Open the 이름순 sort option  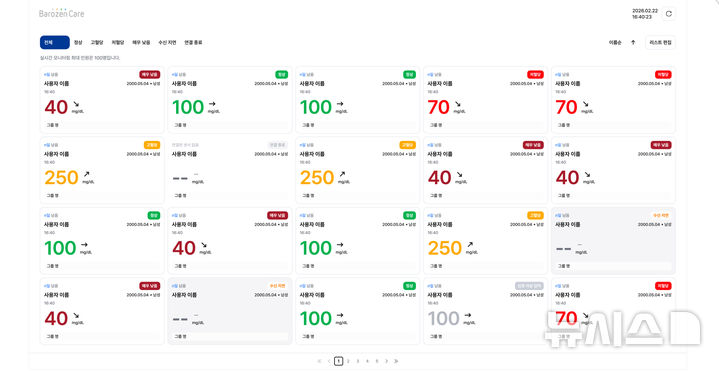[x=615, y=42]
